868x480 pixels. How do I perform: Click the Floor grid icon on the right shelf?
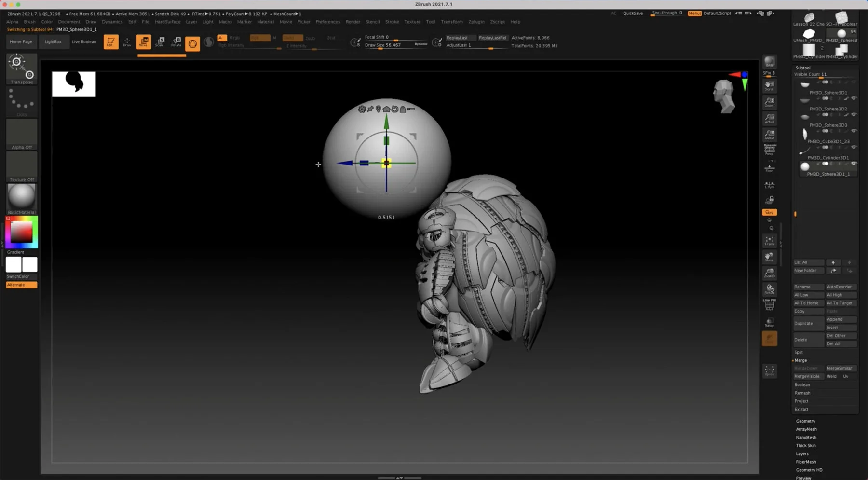click(769, 167)
